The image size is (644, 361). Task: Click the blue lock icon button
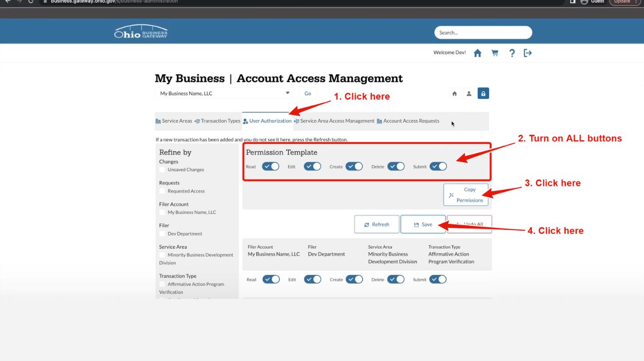coord(483,93)
